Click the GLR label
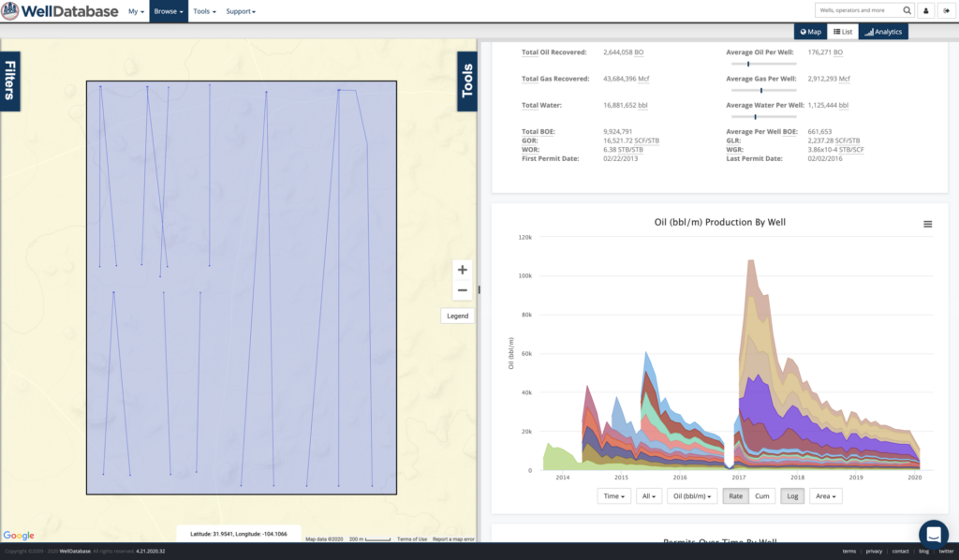Image resolution: width=959 pixels, height=560 pixels. 733,140
